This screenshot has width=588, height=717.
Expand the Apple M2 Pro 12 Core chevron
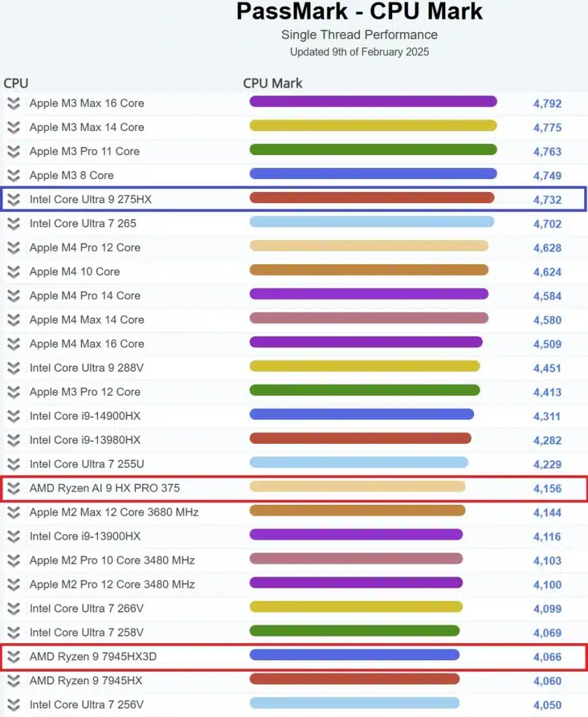(14, 585)
